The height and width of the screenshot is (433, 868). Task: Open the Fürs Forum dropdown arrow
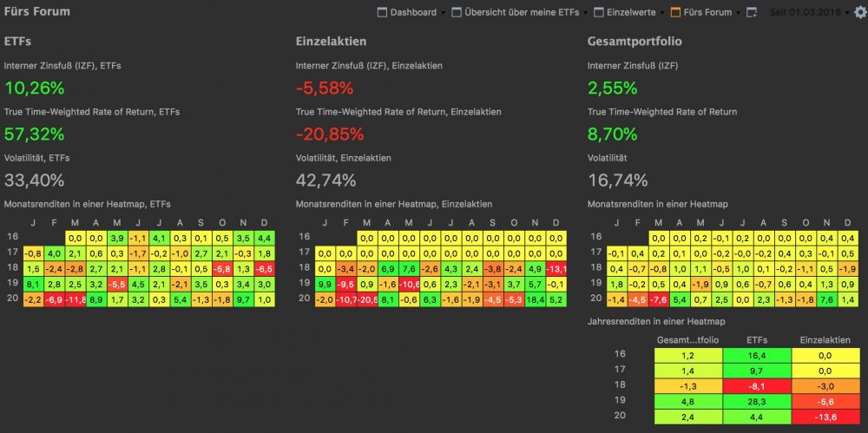click(739, 13)
